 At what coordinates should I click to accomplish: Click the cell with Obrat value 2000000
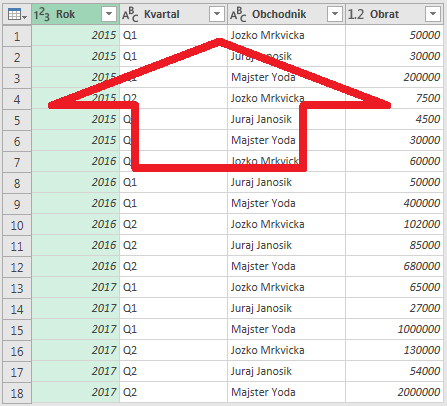[x=394, y=392]
